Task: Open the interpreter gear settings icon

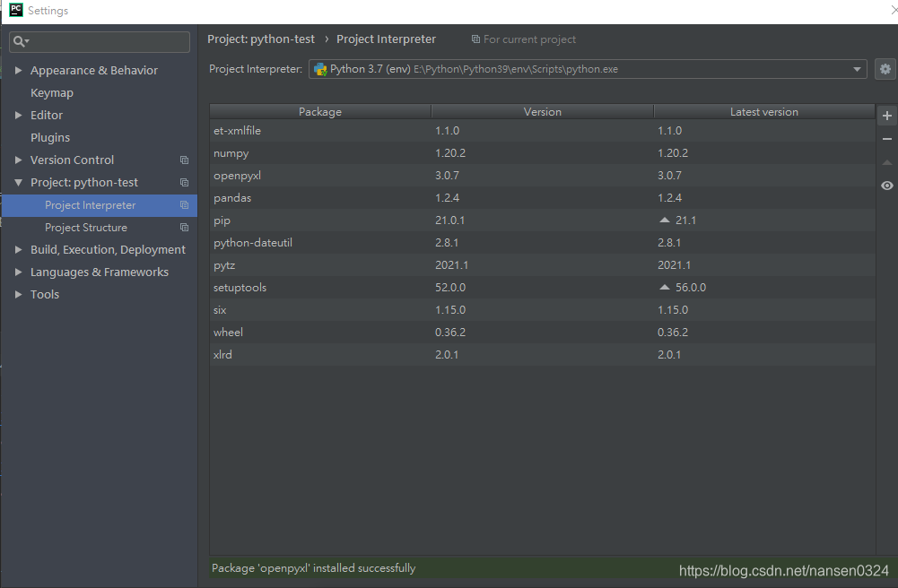Action: click(885, 69)
